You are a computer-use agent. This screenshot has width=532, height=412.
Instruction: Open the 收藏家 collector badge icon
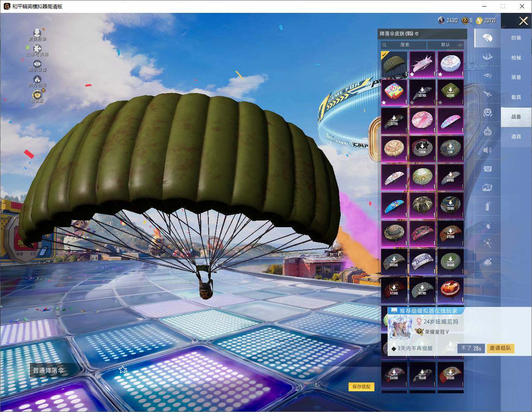37,96
